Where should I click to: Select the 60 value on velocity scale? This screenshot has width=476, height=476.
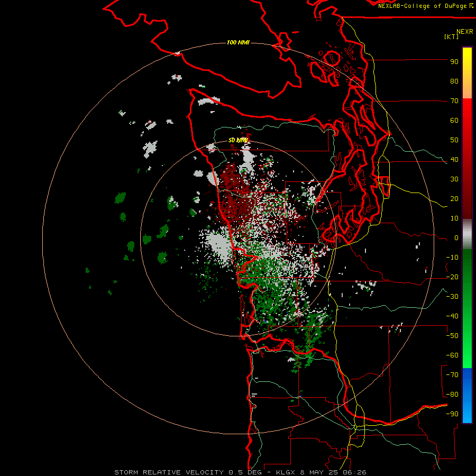(x=454, y=121)
